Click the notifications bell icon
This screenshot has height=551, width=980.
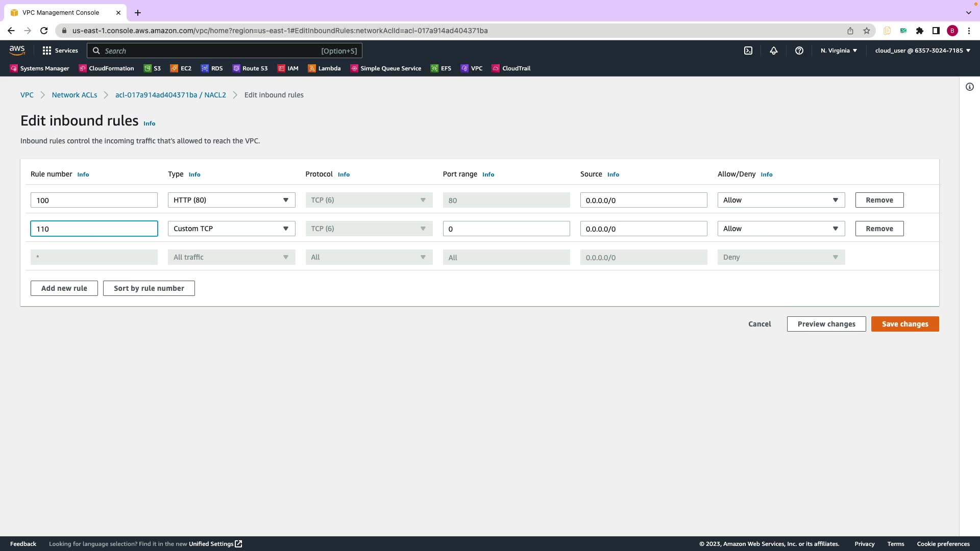point(774,51)
